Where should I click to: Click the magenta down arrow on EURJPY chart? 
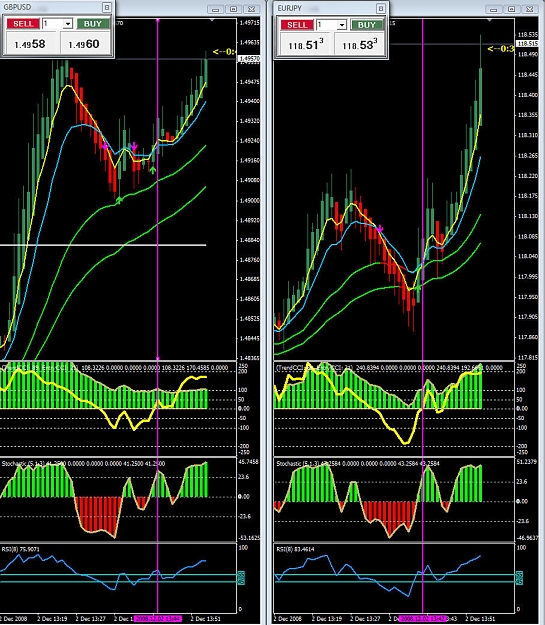(380, 229)
